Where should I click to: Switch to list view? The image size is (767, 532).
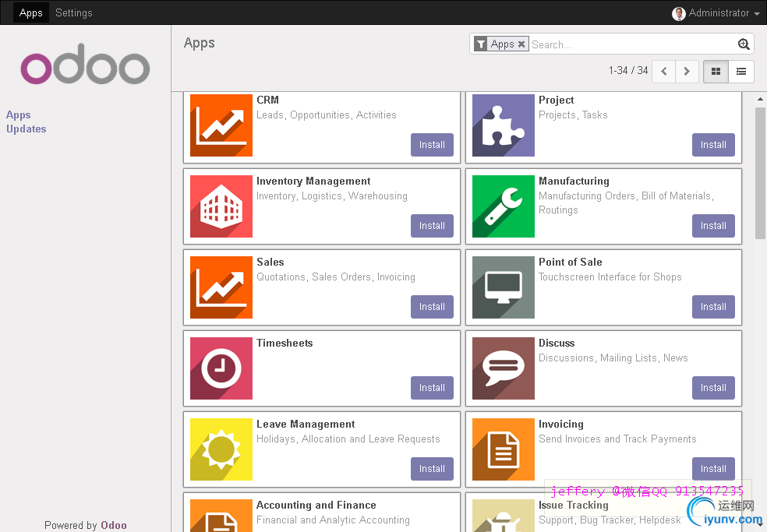click(741, 72)
